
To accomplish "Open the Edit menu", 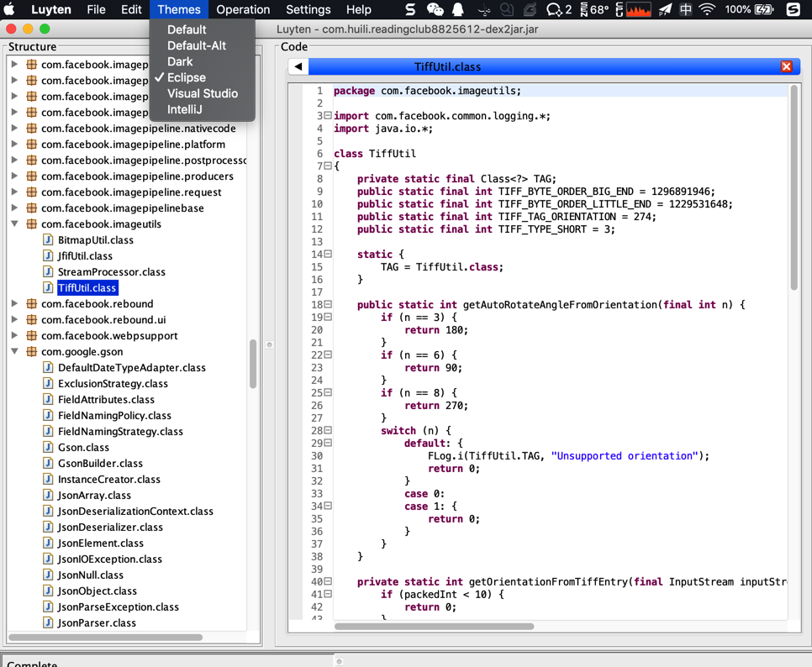I will coord(131,9).
